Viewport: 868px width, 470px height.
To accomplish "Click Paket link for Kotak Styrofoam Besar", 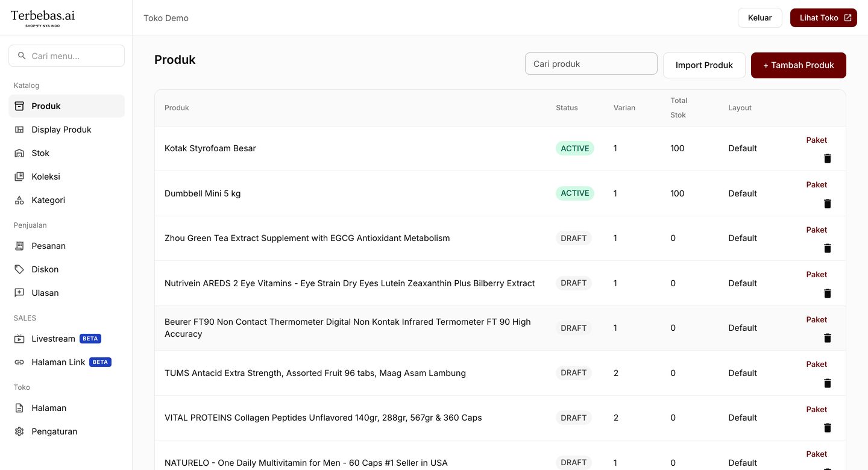I will pos(817,140).
